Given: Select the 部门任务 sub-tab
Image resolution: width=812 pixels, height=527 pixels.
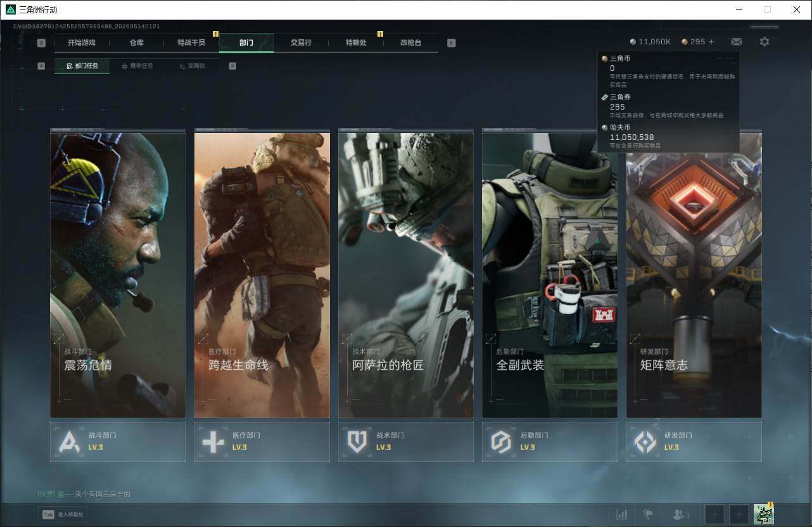Looking at the screenshot, I should (82, 66).
